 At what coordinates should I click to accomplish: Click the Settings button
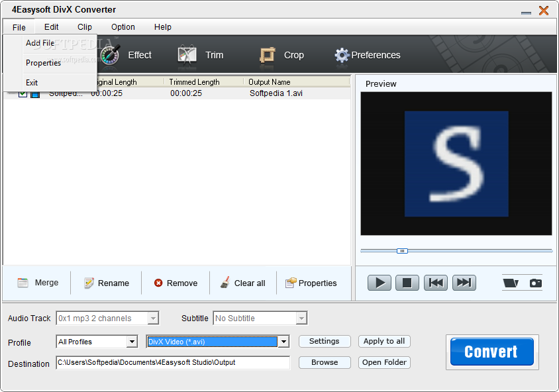point(325,341)
